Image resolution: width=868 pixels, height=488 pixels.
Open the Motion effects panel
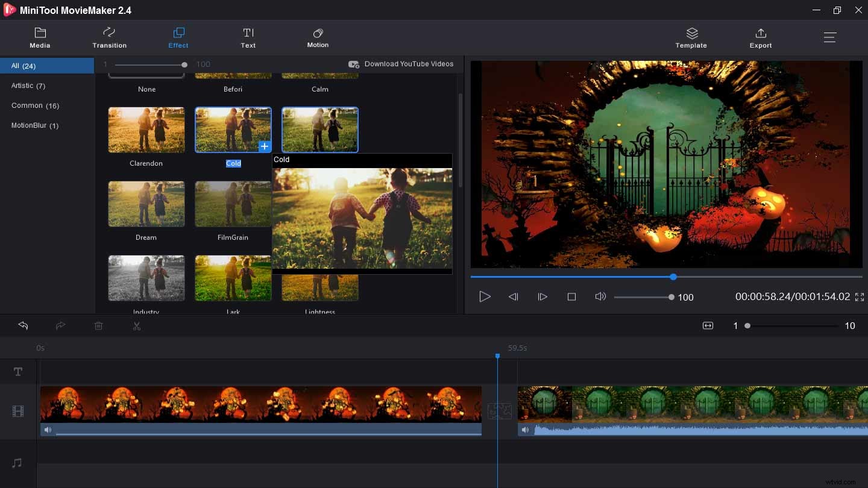(x=318, y=37)
